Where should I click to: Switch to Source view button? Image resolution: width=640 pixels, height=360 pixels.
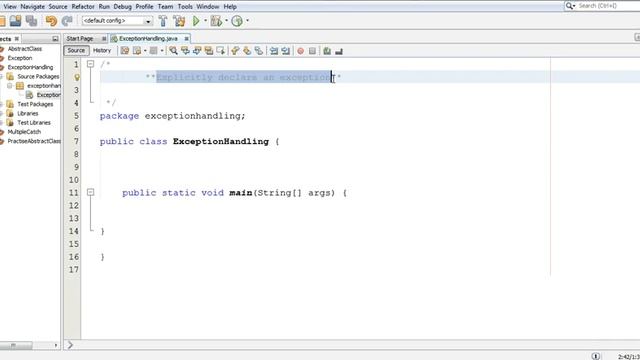tap(76, 51)
